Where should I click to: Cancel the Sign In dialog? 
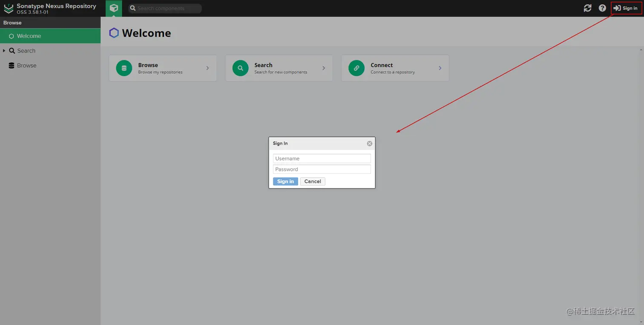(x=313, y=181)
